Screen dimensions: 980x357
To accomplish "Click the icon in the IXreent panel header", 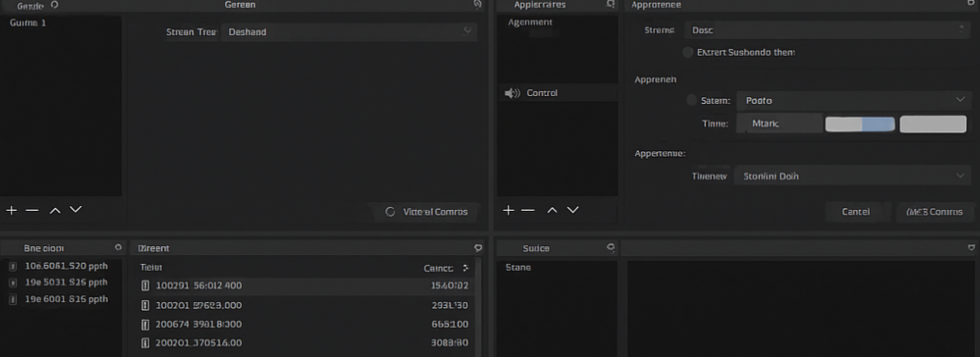I will (x=478, y=248).
